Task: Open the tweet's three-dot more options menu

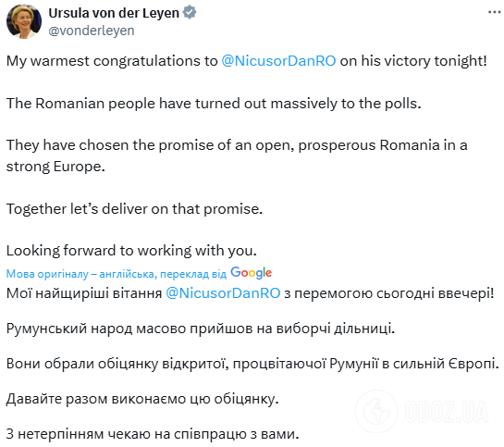Action: point(494,12)
